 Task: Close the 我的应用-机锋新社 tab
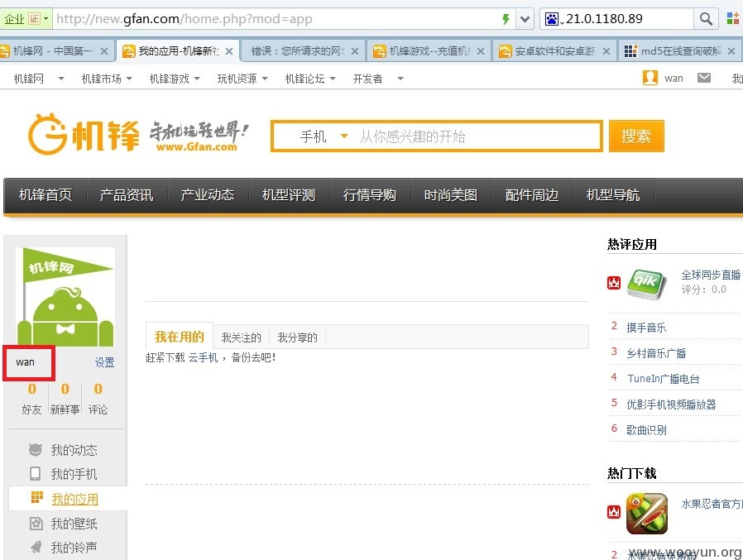click(x=229, y=51)
